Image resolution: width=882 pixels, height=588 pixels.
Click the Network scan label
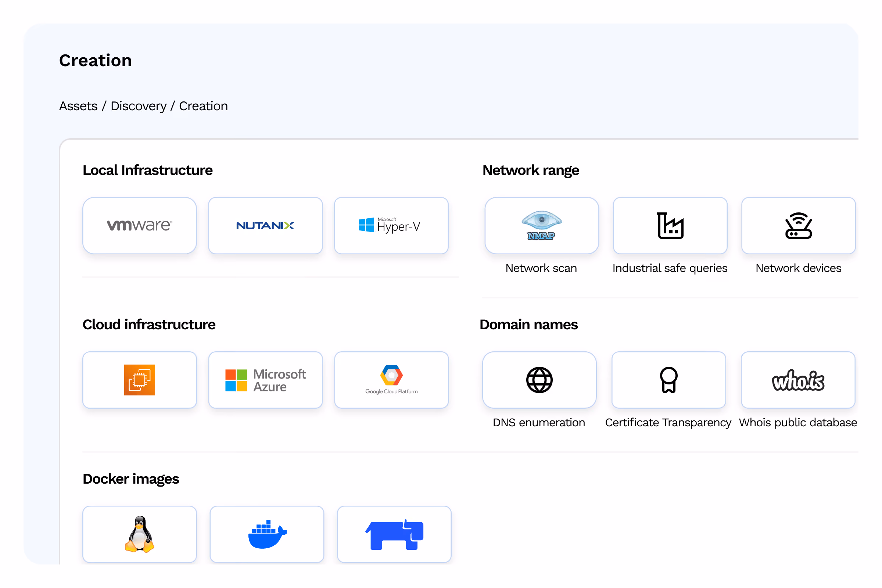541,268
